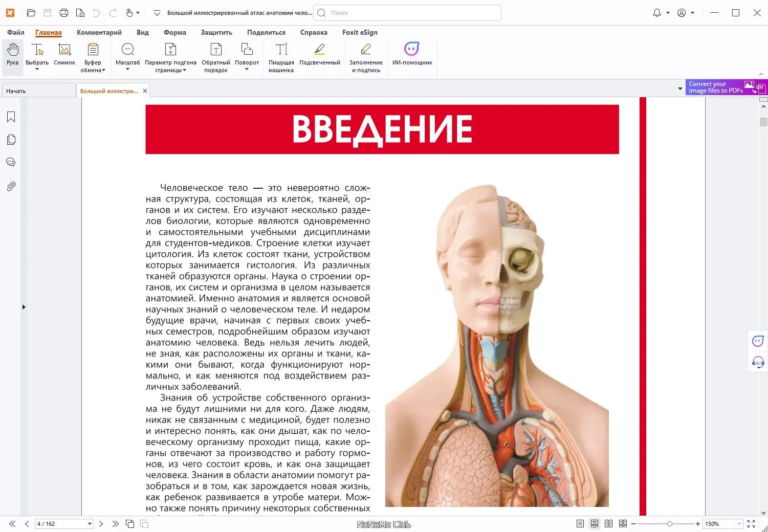Toggle the Рука hand tool
768x532 pixels.
[12, 55]
